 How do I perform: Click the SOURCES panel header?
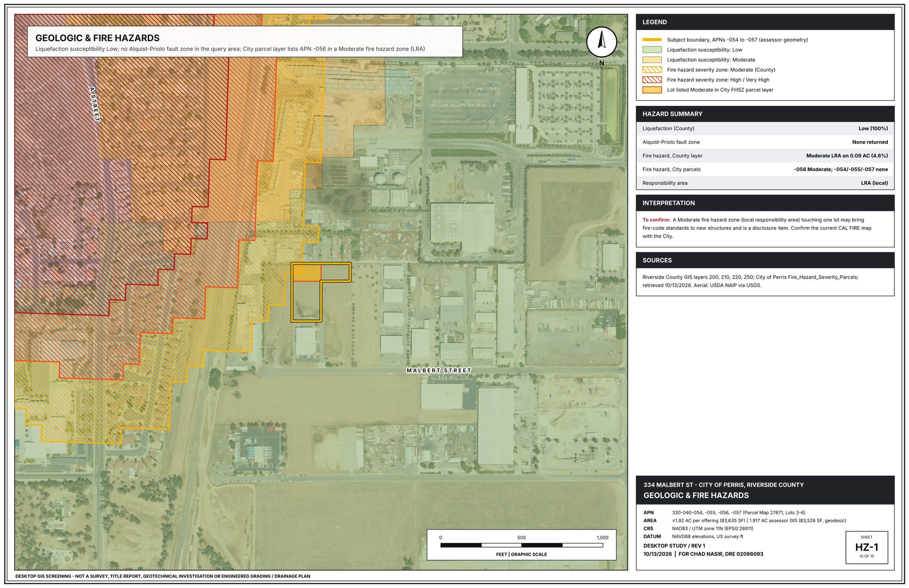click(x=765, y=260)
